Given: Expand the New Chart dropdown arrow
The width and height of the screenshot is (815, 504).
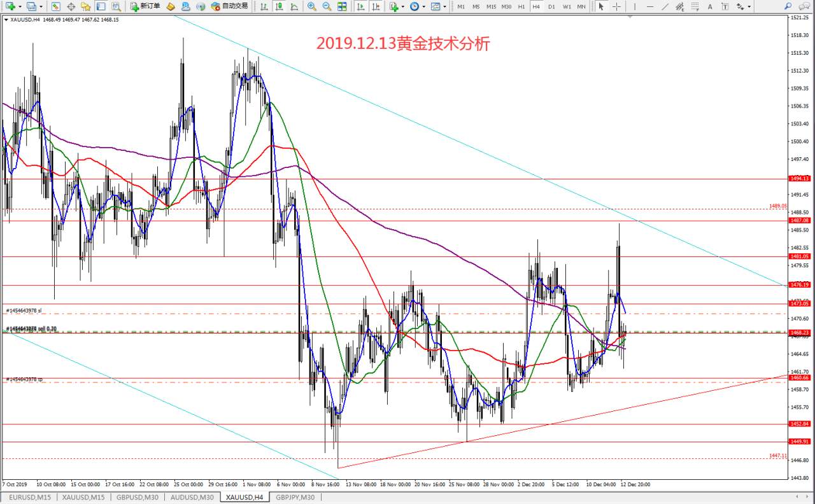Looking at the screenshot, I should click(20, 6).
